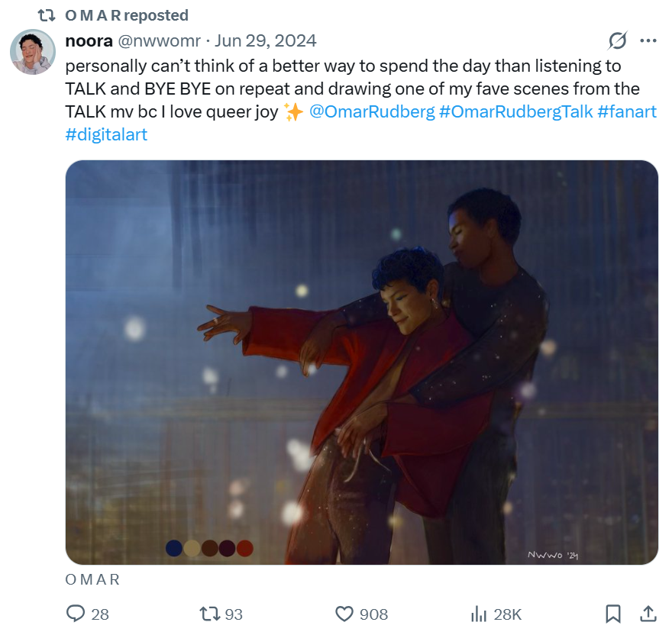Open the #fanart hashtag
The image size is (672, 635).
626,112
